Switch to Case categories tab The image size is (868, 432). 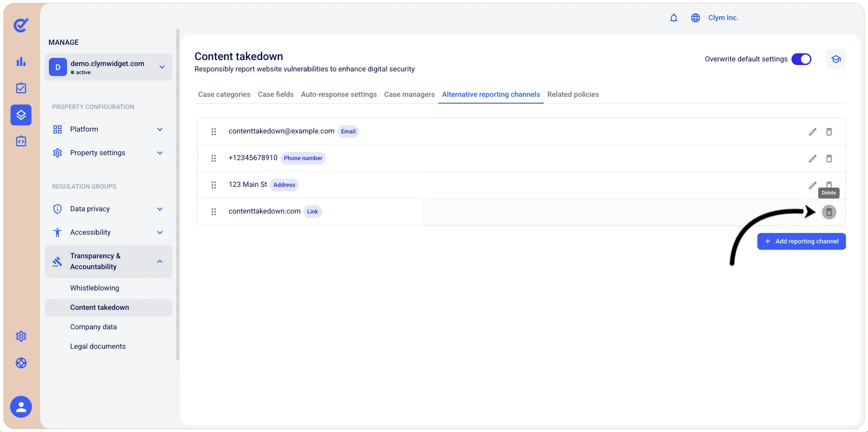click(224, 95)
